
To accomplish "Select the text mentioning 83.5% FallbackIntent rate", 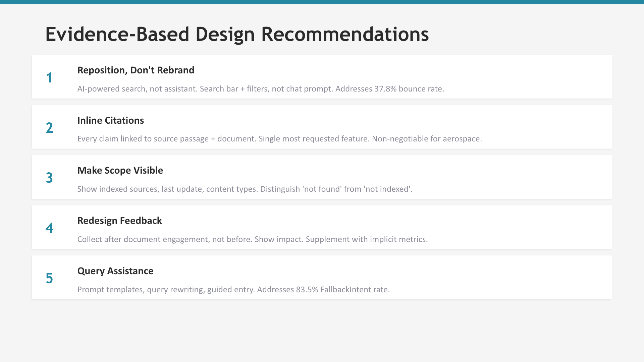I will pyautogui.click(x=233, y=290).
